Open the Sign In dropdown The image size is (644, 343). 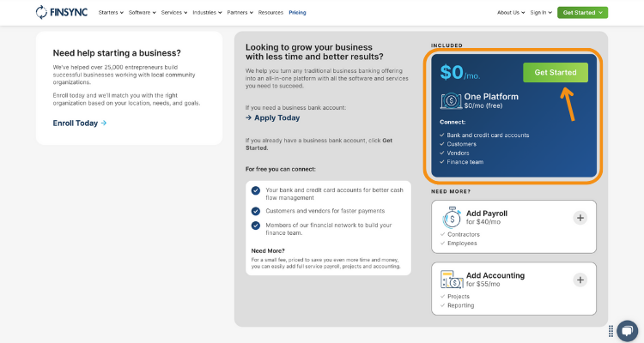tap(541, 13)
